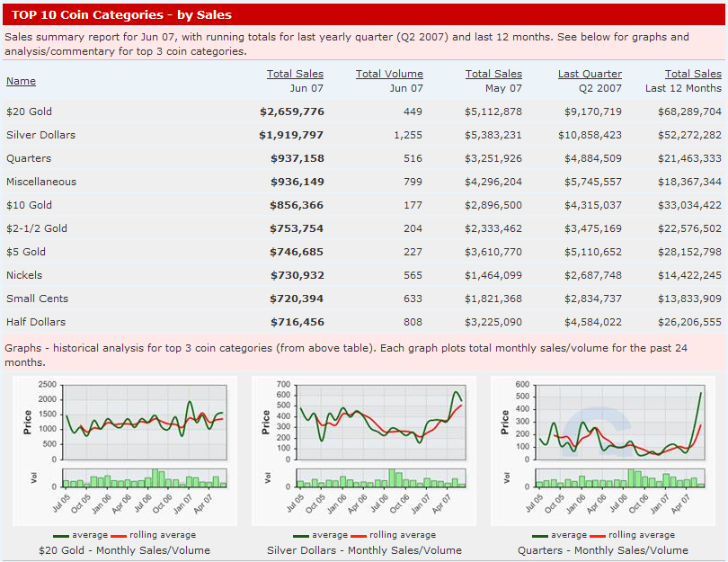The image size is (728, 562).
Task: Click Total Sales Jun 07 column header
Action: 295,74
